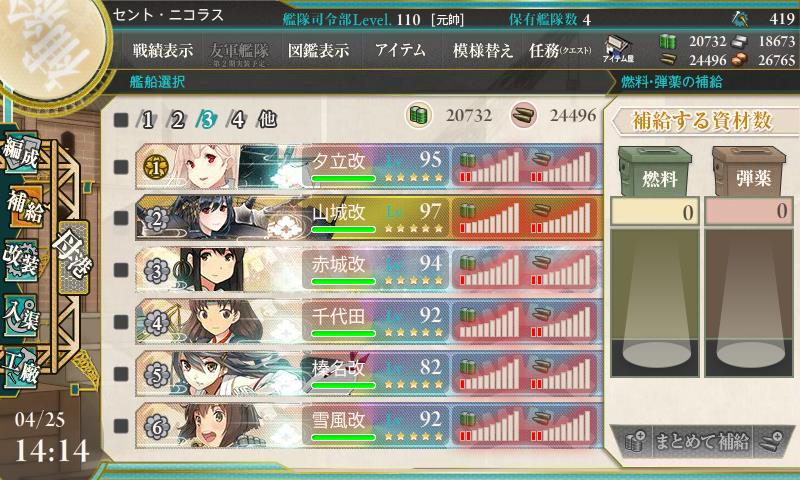
Task: Open the 編成 fleet composition icon
Action: pos(21,153)
